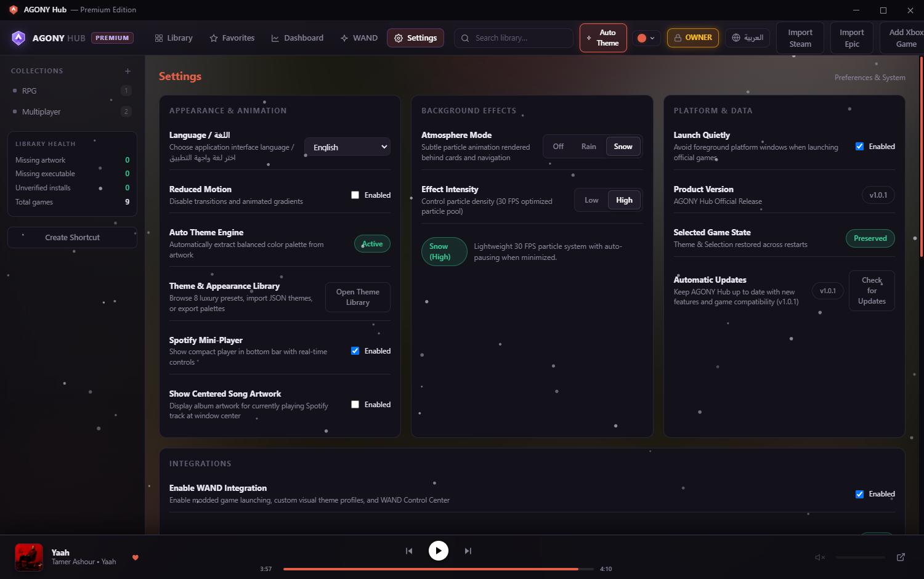Toggle the heart favorite icon for Yaah
This screenshot has width=924, height=579.
point(136,557)
